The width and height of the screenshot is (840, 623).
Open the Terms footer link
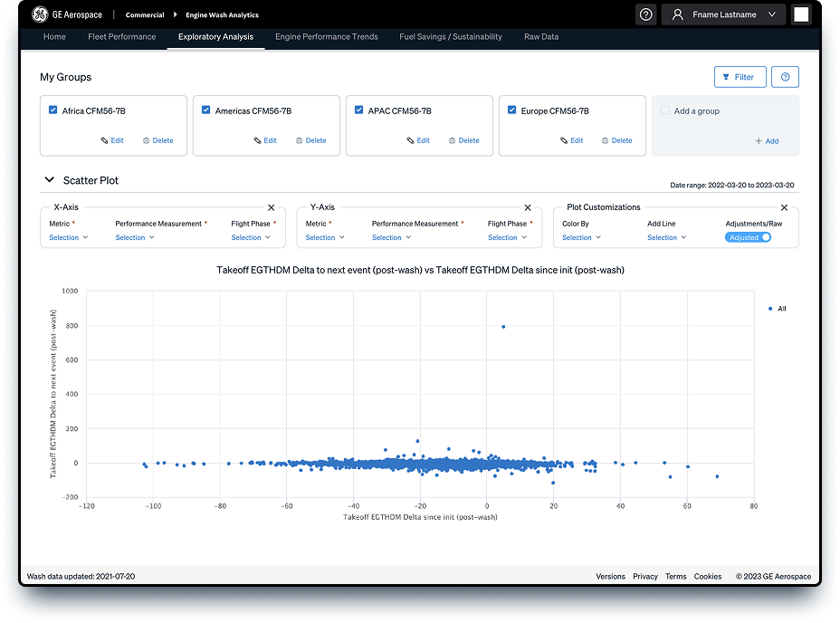tap(675, 576)
